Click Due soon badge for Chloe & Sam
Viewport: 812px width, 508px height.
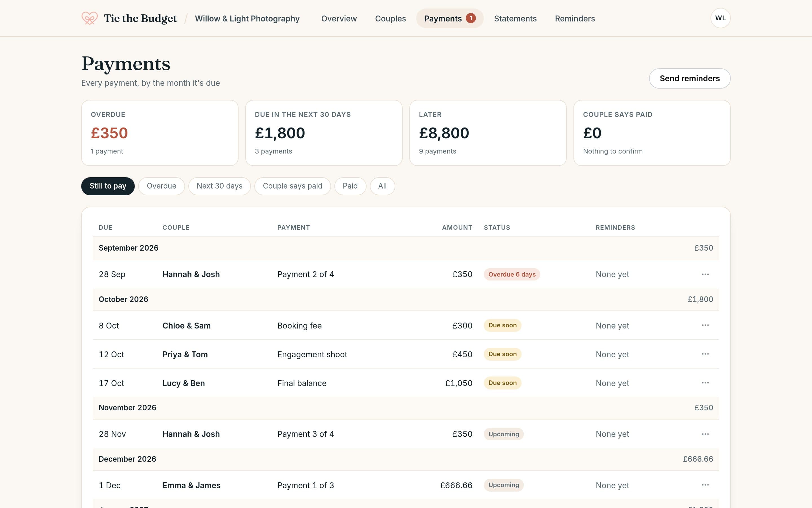coord(502,325)
